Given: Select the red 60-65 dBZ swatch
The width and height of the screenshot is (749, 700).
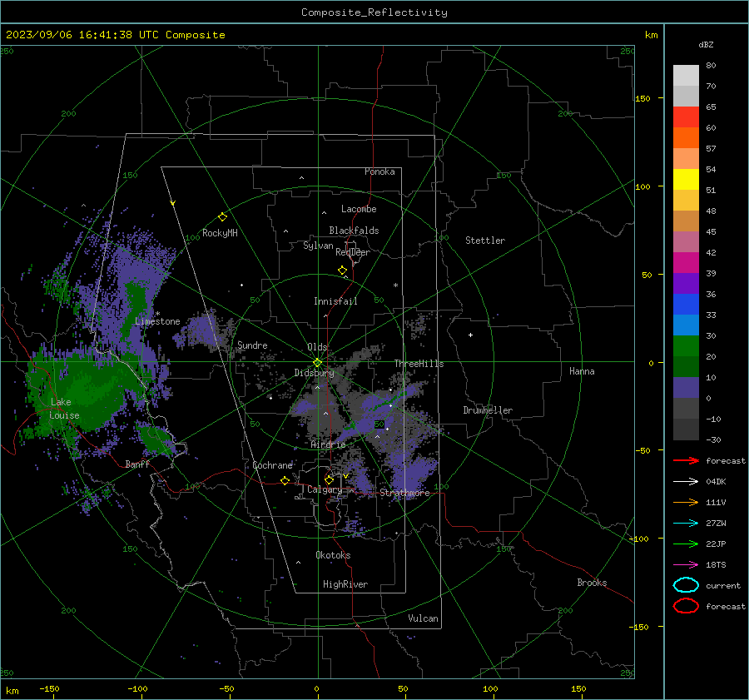Looking at the screenshot, I should tap(686, 117).
